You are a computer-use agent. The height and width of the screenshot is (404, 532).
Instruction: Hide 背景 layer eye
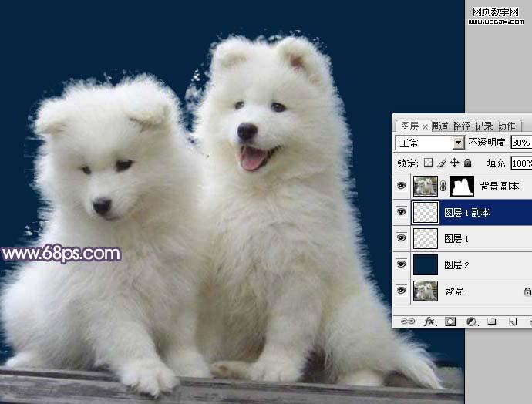tap(402, 291)
